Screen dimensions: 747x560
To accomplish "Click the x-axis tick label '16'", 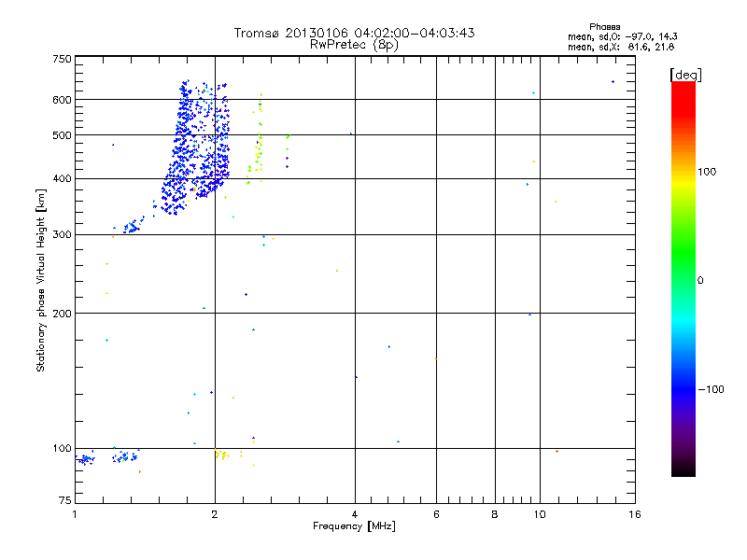I will [x=635, y=514].
